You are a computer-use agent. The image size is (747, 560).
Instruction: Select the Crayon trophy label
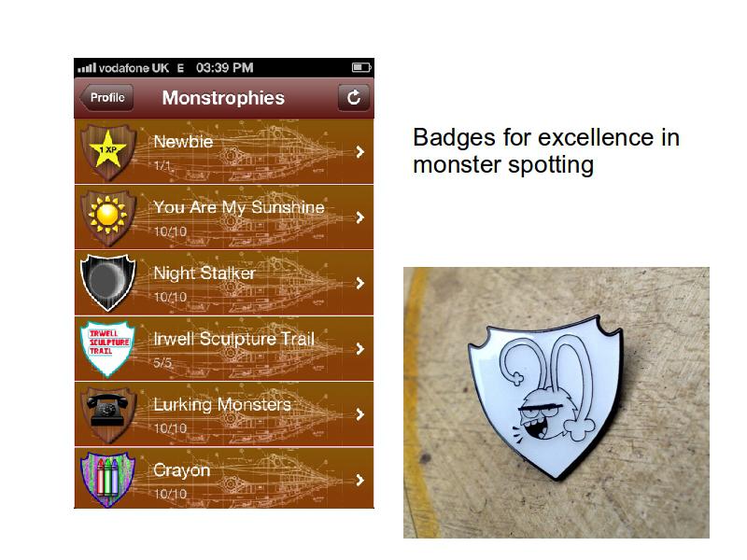click(181, 471)
